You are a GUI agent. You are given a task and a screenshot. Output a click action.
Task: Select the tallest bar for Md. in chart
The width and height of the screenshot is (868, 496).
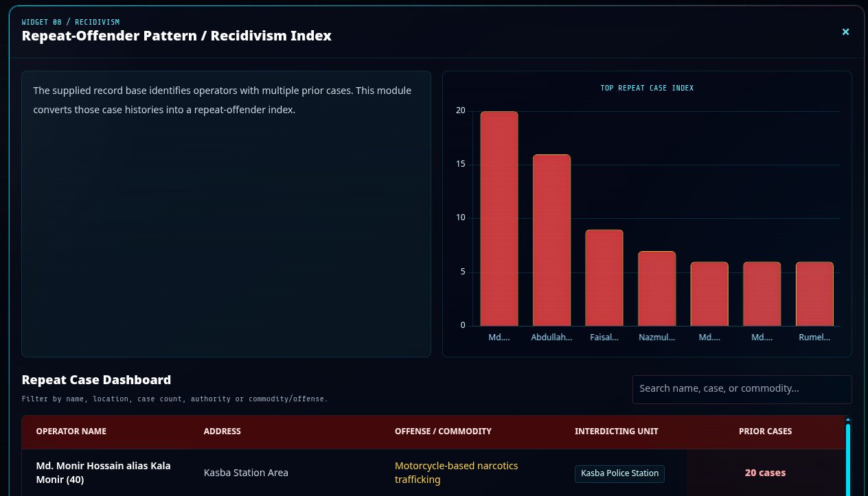click(499, 218)
